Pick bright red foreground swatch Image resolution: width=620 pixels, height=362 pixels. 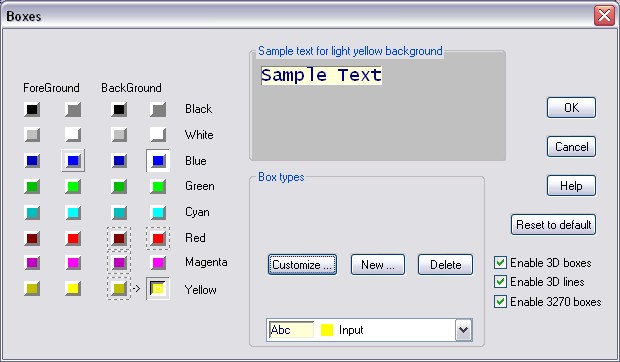click(x=73, y=238)
